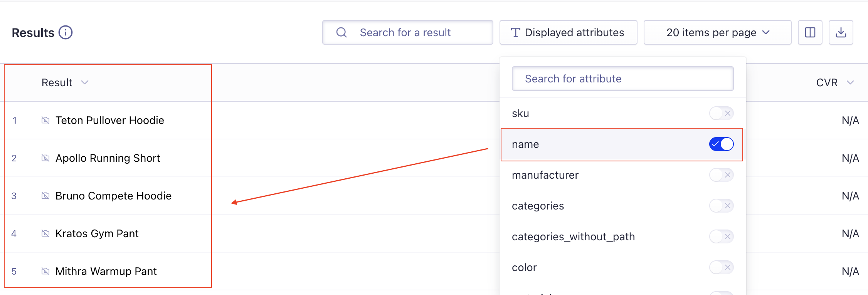This screenshot has width=868, height=295.
Task: Open the CVR column sort chevron
Action: point(850,82)
